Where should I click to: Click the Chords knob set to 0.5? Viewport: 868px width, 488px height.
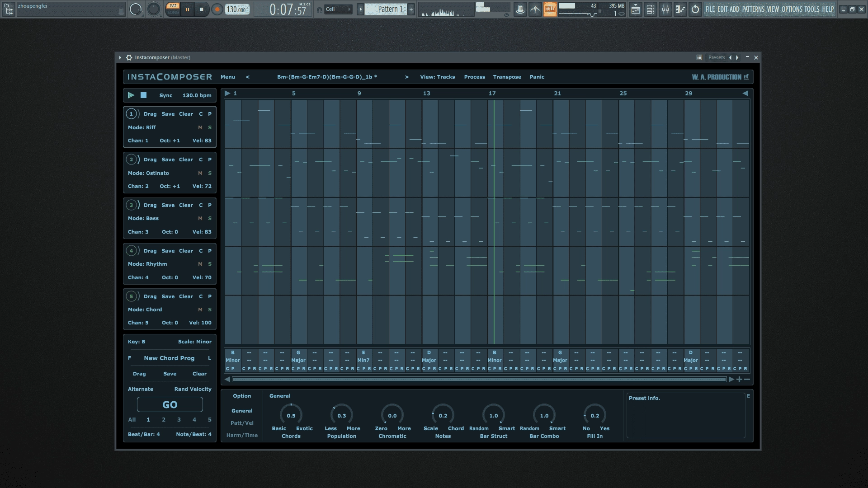coord(291,415)
